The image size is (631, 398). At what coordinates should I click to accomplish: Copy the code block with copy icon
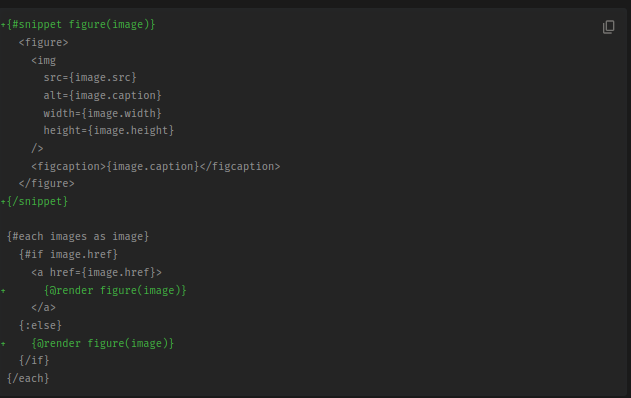tap(608, 27)
